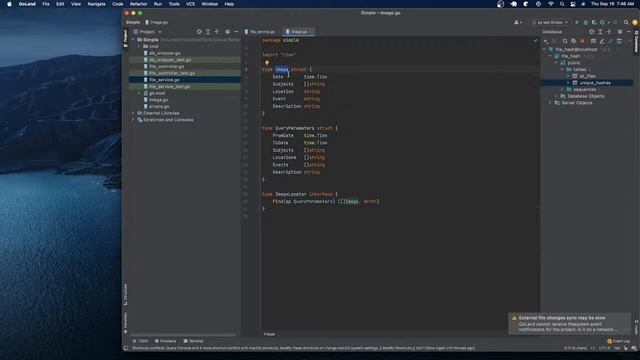Expand the cmd folder
This screenshot has height=360, width=640.
coord(139,46)
